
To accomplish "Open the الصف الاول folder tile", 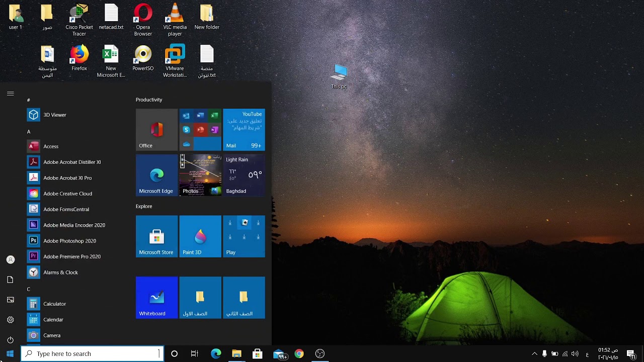I will (x=200, y=298).
